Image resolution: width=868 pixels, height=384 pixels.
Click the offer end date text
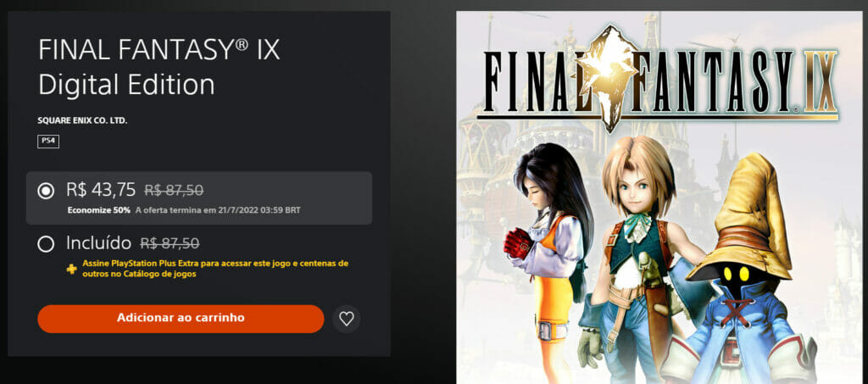tap(218, 210)
